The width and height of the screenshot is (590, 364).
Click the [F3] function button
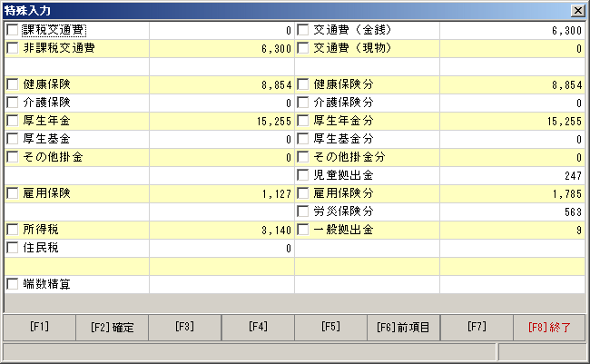[185, 328]
